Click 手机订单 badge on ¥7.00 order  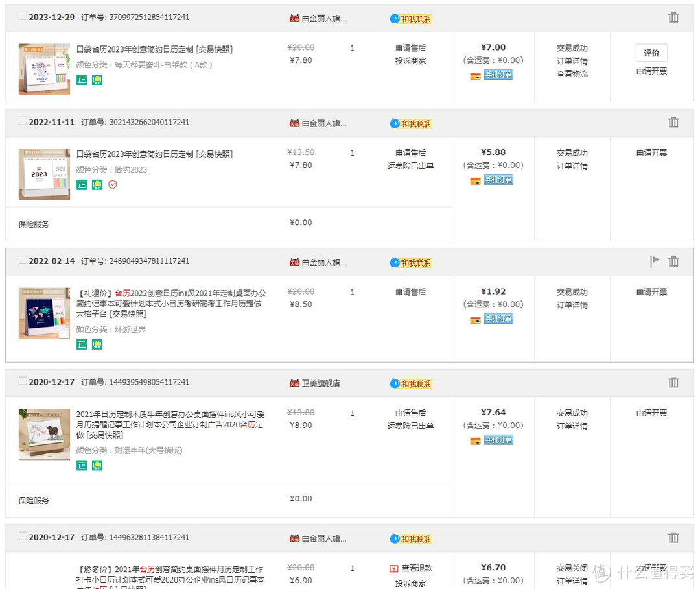[498, 75]
